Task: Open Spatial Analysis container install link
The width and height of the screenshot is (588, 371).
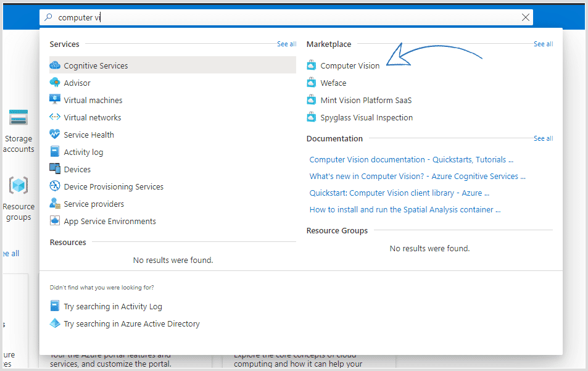Action: (x=405, y=210)
